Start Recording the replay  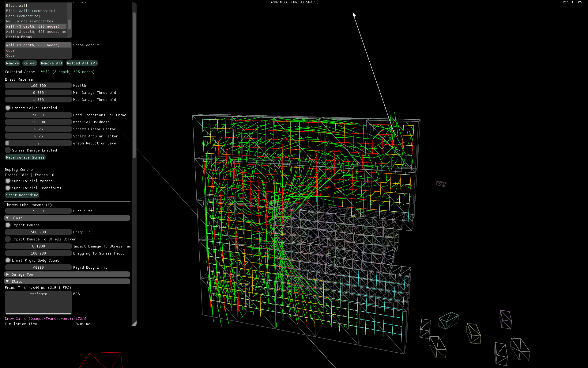click(x=22, y=195)
